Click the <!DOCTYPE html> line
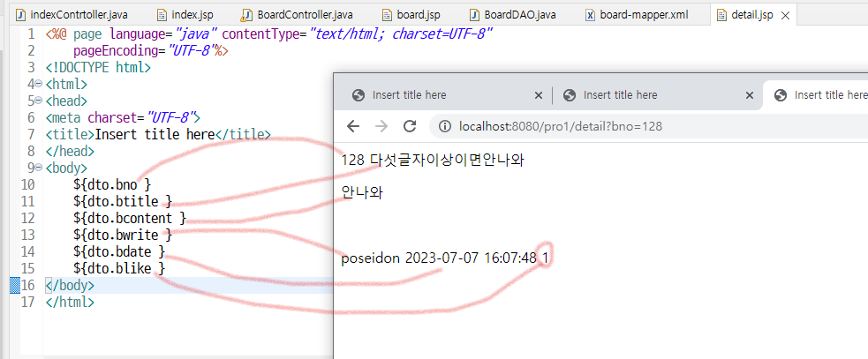The width and height of the screenshot is (868, 359). [98, 68]
